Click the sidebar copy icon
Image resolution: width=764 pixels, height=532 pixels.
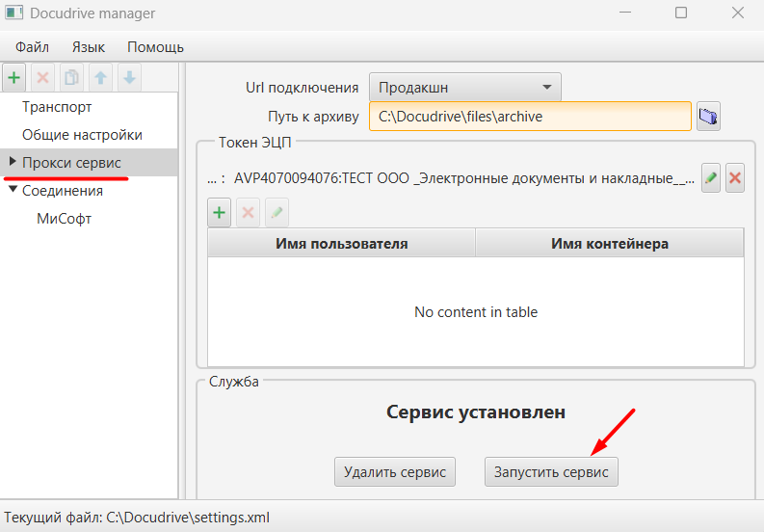pos(71,77)
